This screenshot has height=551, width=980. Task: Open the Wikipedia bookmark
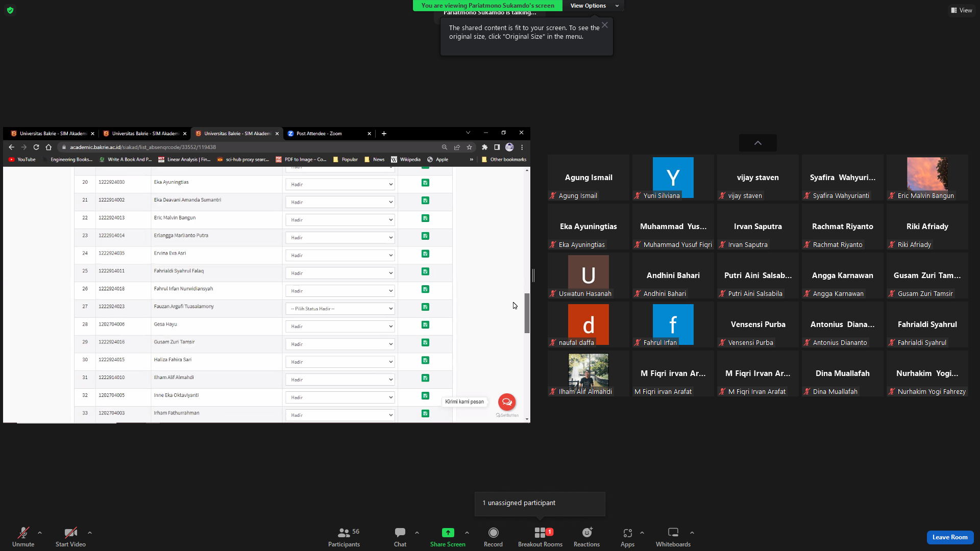click(x=406, y=160)
